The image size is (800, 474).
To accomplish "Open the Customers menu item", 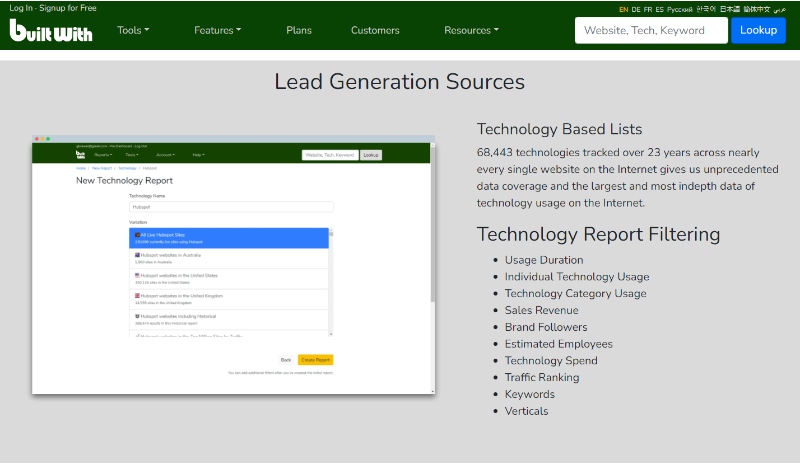I will coord(375,30).
